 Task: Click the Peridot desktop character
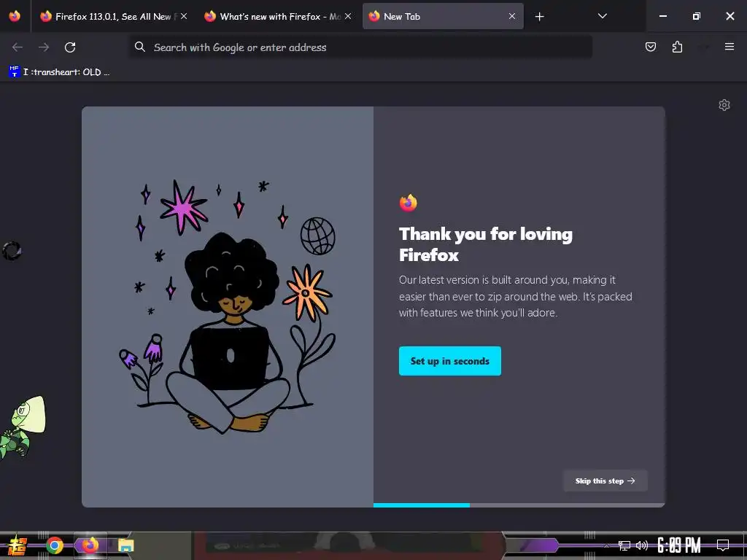pos(23,428)
